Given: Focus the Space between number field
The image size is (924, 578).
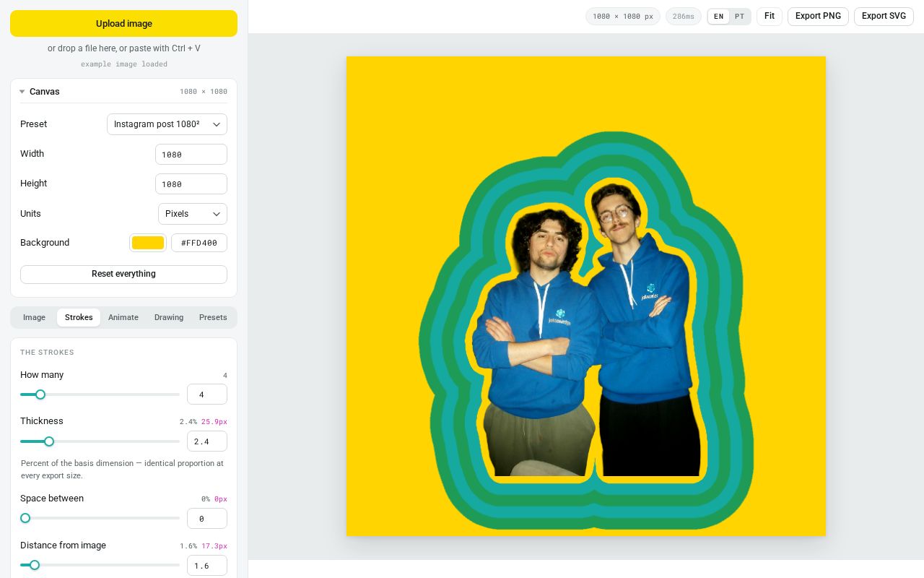Looking at the screenshot, I should point(207,519).
